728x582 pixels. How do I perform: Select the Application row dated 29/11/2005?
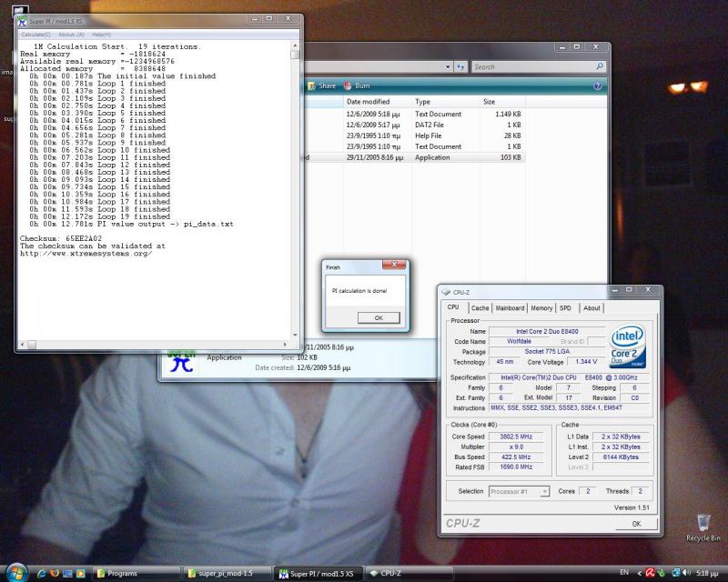tap(415, 158)
